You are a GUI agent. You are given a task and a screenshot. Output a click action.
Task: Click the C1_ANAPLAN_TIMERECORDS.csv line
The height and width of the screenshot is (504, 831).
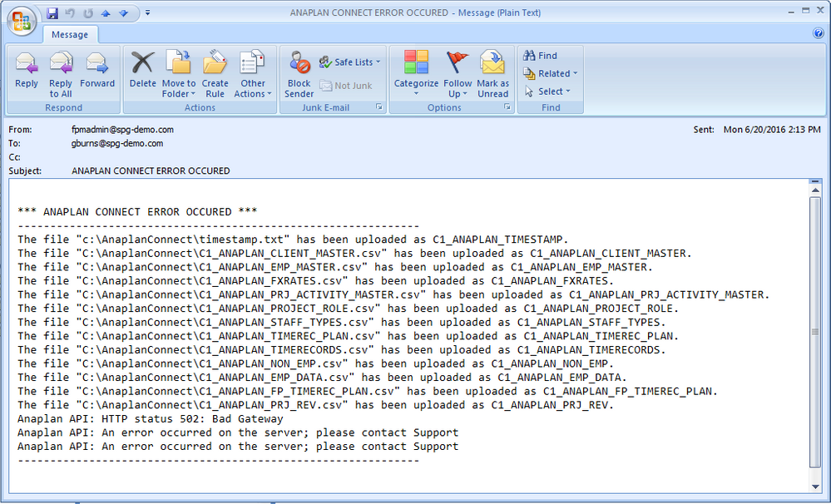pyautogui.click(x=342, y=350)
